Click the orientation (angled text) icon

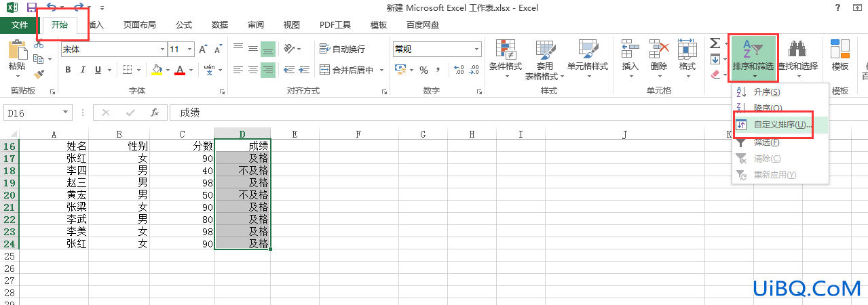[x=289, y=49]
